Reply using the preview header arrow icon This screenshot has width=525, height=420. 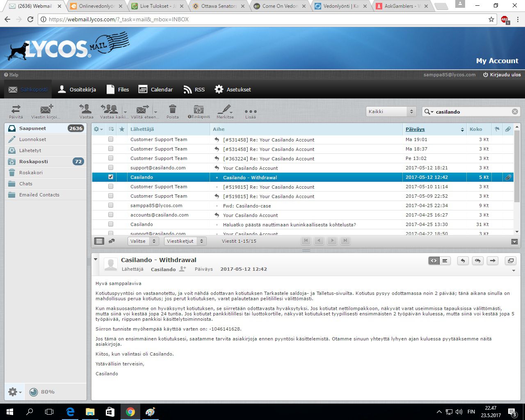point(463,260)
